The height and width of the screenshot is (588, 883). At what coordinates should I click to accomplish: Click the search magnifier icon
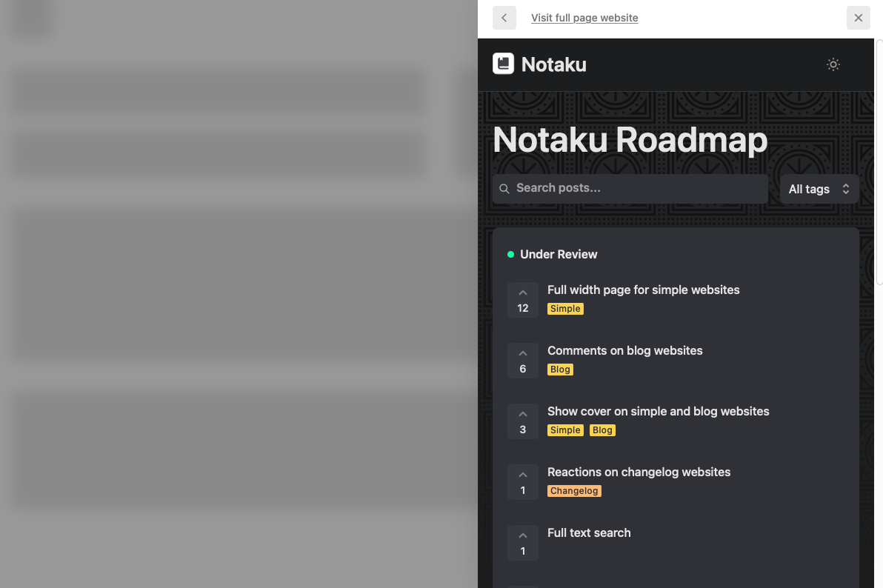click(x=504, y=188)
